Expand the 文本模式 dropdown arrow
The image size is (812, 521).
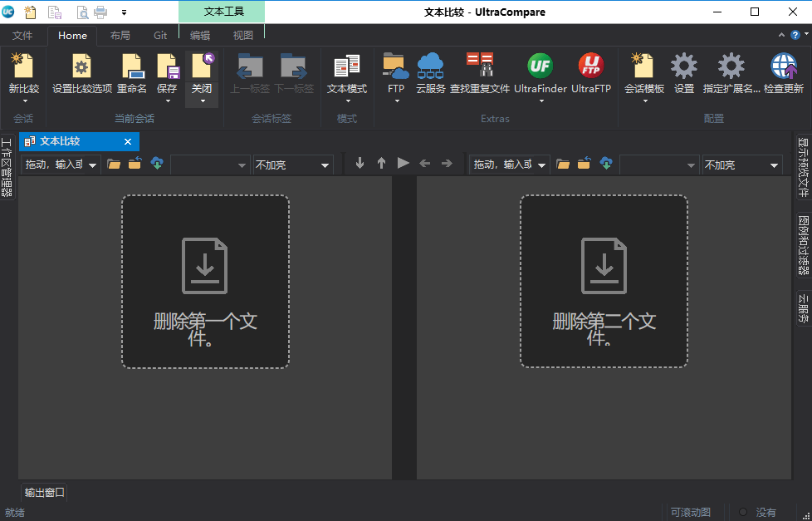pyautogui.click(x=346, y=103)
